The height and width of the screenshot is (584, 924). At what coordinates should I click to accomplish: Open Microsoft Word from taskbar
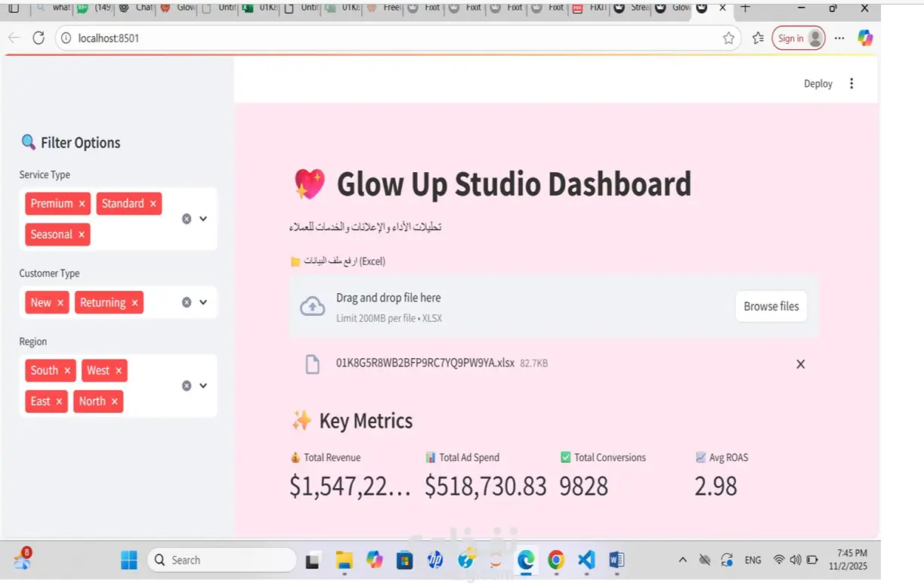click(617, 560)
